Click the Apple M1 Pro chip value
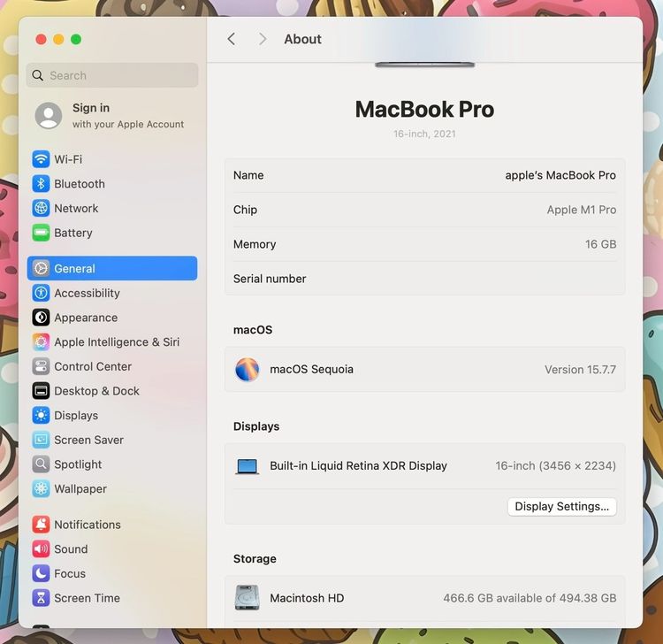The image size is (663, 644). point(582,211)
